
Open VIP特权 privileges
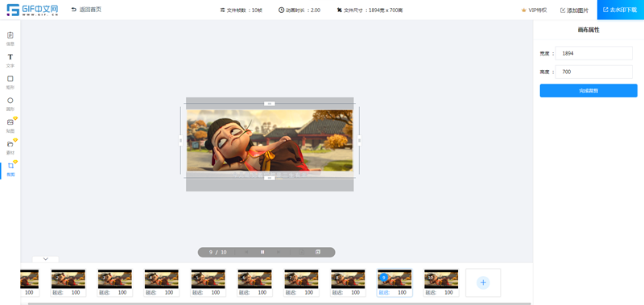tap(534, 10)
